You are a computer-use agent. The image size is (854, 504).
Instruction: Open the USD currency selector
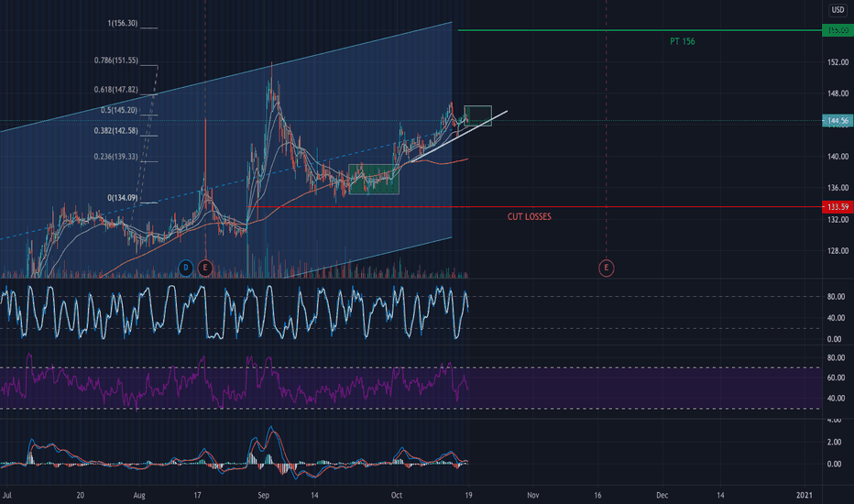click(838, 10)
